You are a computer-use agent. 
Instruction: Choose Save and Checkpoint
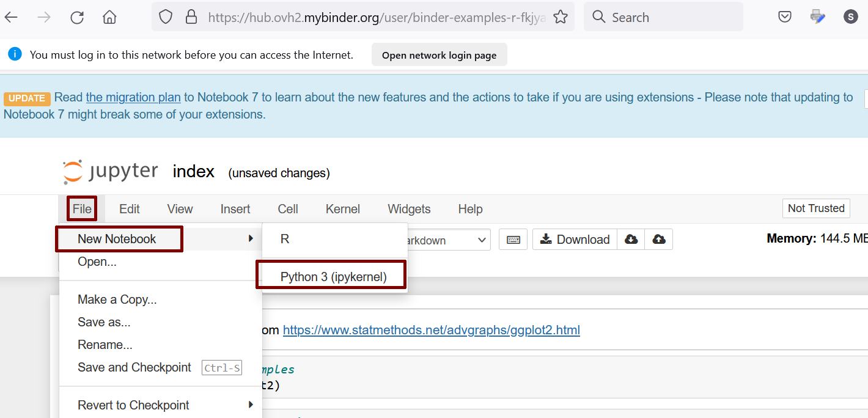[x=160, y=367]
